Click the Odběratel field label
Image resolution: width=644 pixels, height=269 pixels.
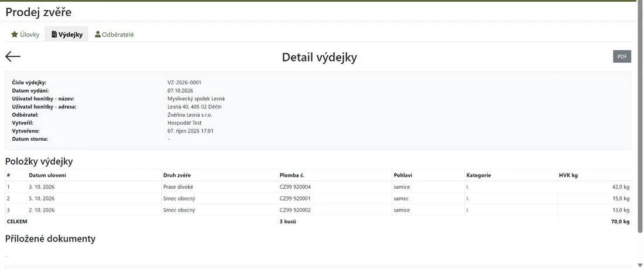coord(25,115)
